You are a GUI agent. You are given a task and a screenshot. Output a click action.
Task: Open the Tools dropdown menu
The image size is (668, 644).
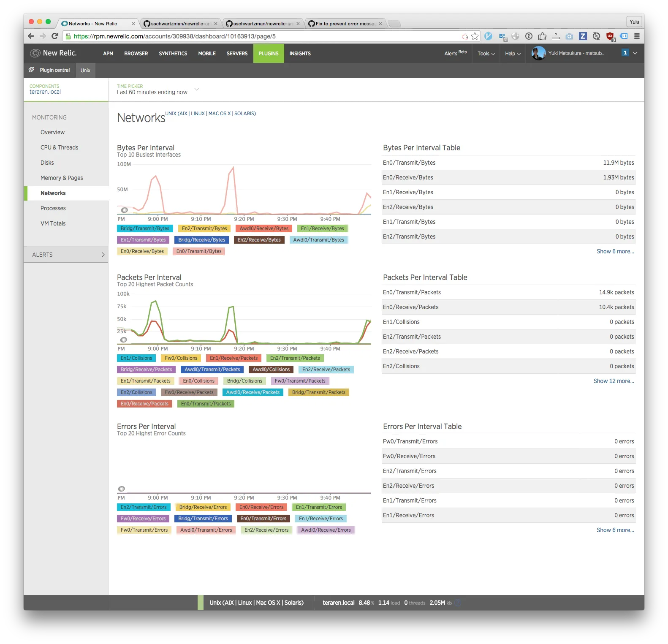pyautogui.click(x=486, y=54)
